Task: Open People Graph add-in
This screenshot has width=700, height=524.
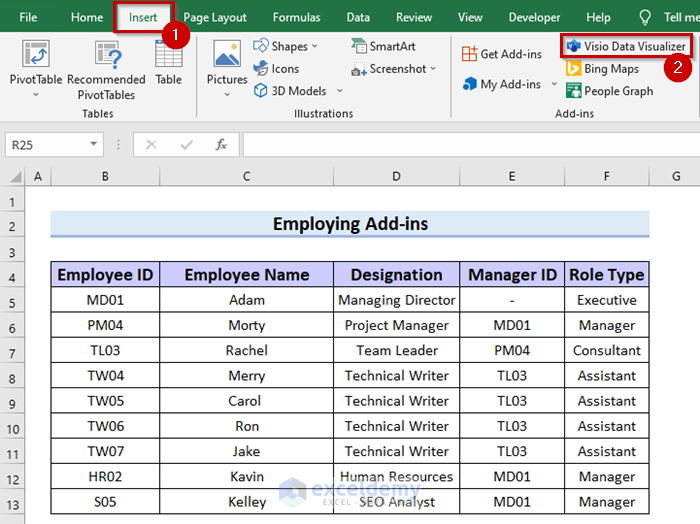Action: (609, 91)
